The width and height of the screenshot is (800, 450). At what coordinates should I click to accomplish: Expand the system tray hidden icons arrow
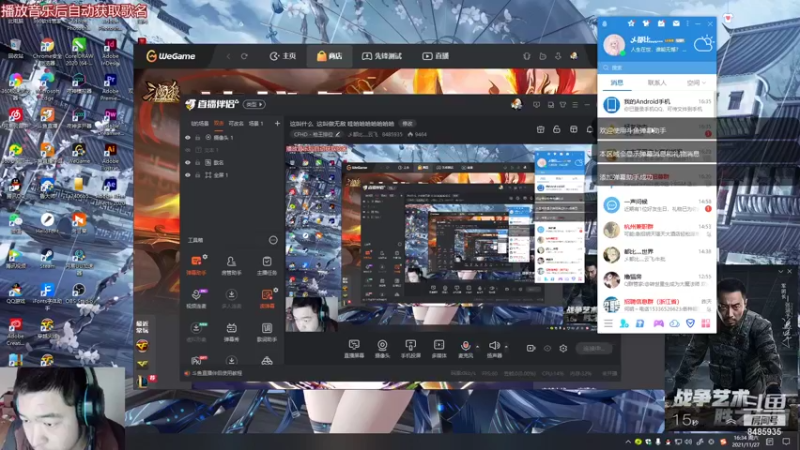[x=628, y=442]
